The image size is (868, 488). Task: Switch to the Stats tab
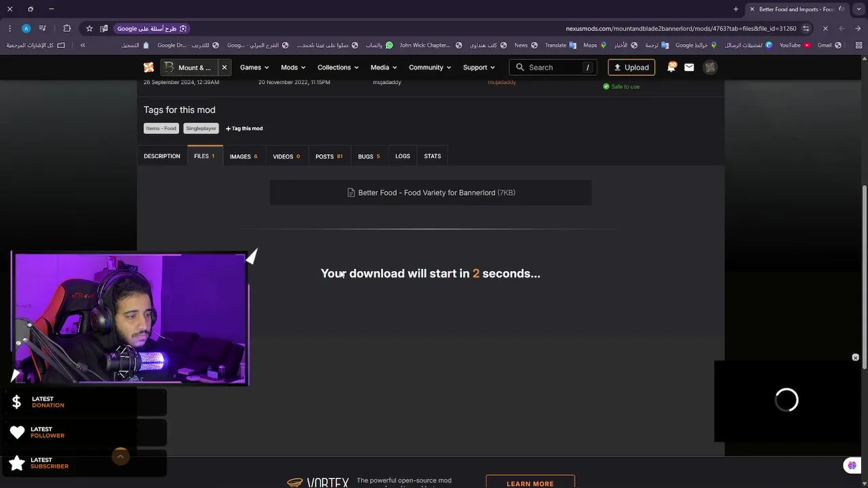pos(433,156)
